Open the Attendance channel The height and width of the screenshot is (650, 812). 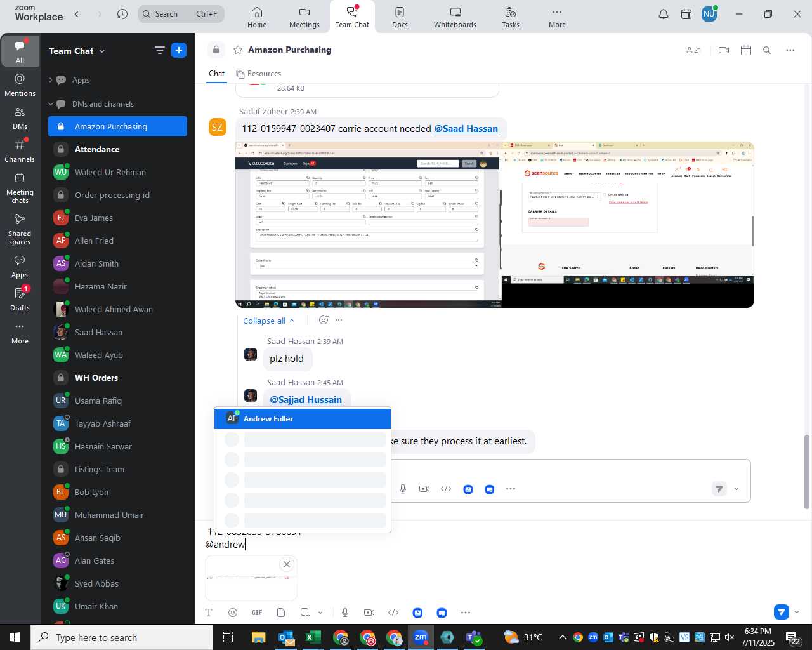[x=117, y=149]
